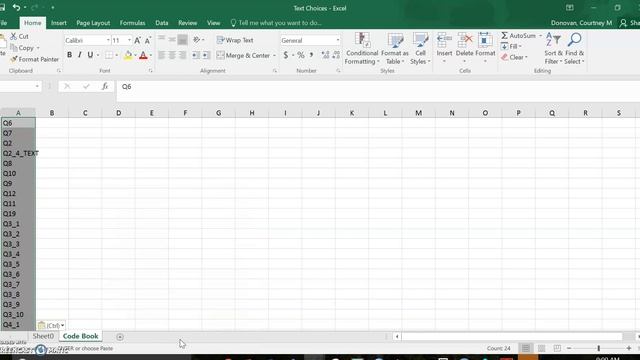Increase font size with the large A icon
640x360 pixels.
(x=138, y=40)
